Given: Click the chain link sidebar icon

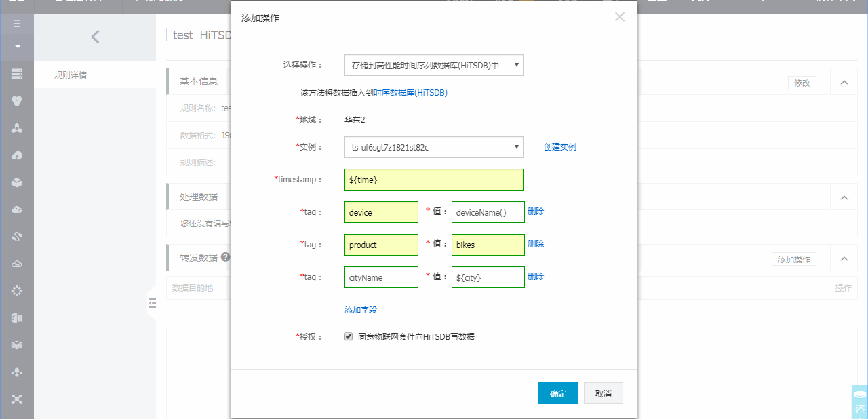Looking at the screenshot, I should [x=17, y=237].
